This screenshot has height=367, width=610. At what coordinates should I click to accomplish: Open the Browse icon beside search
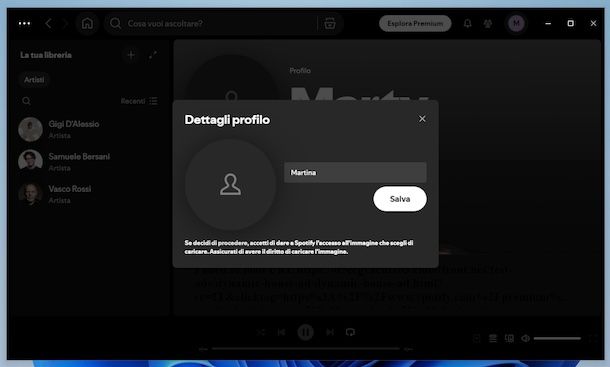pyautogui.click(x=330, y=23)
